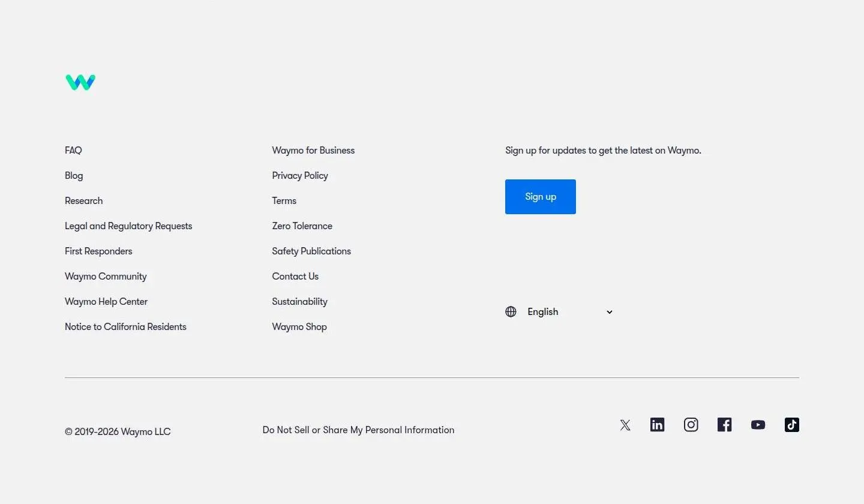The image size is (864, 504).
Task: View Safety Publications link
Action: click(x=311, y=251)
